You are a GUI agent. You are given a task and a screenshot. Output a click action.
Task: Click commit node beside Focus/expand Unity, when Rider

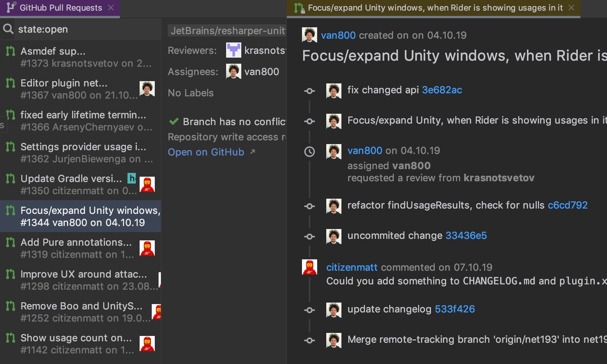point(310,121)
